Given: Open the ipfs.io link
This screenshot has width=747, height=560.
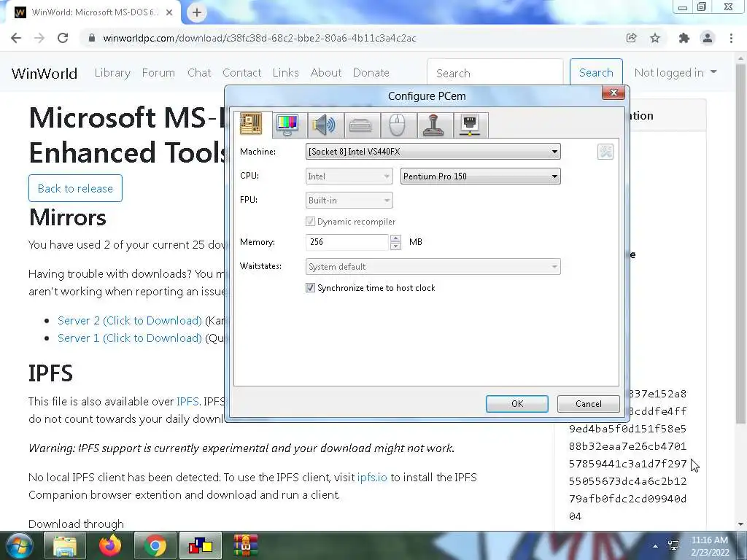Looking at the screenshot, I should point(372,477).
